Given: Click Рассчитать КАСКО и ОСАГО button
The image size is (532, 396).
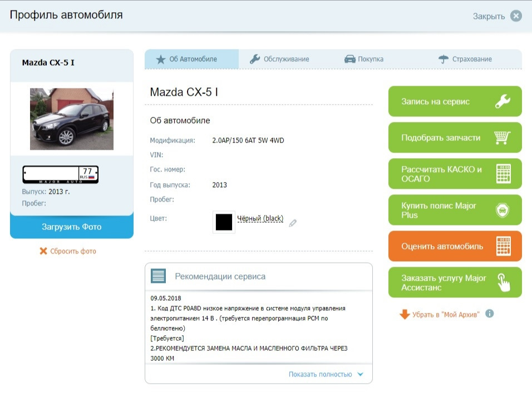Looking at the screenshot, I should point(455,174).
